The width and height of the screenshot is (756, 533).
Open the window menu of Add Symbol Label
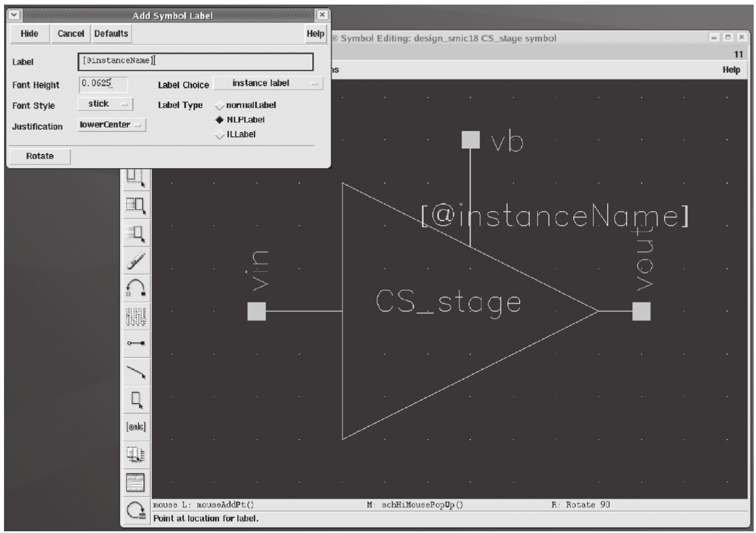pos(14,15)
